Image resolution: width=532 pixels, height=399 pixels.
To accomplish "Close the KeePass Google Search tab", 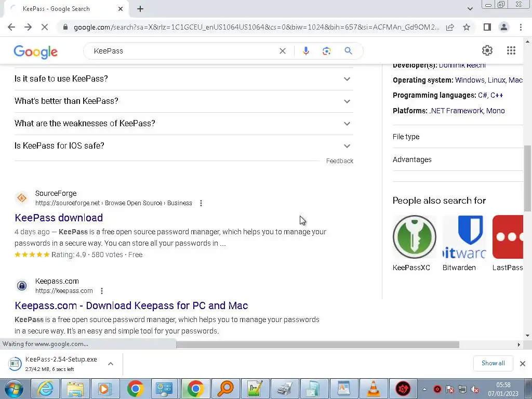I will click(121, 9).
